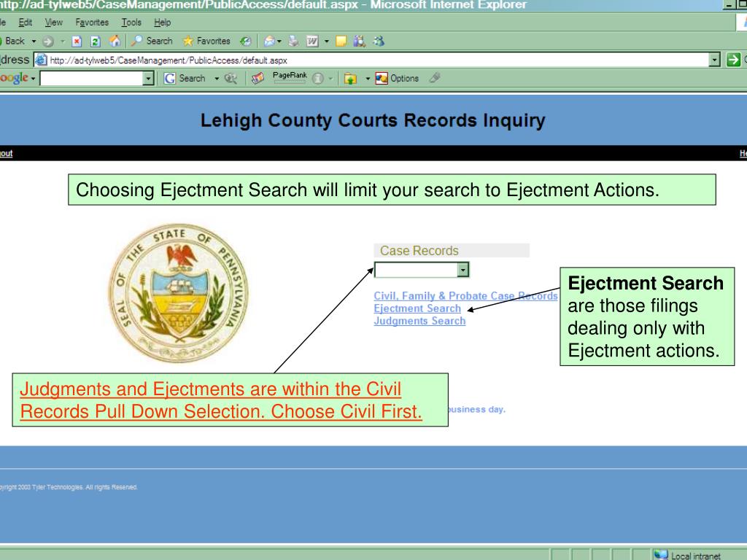
Task: Click the Print icon in the toolbar
Action: point(293,42)
